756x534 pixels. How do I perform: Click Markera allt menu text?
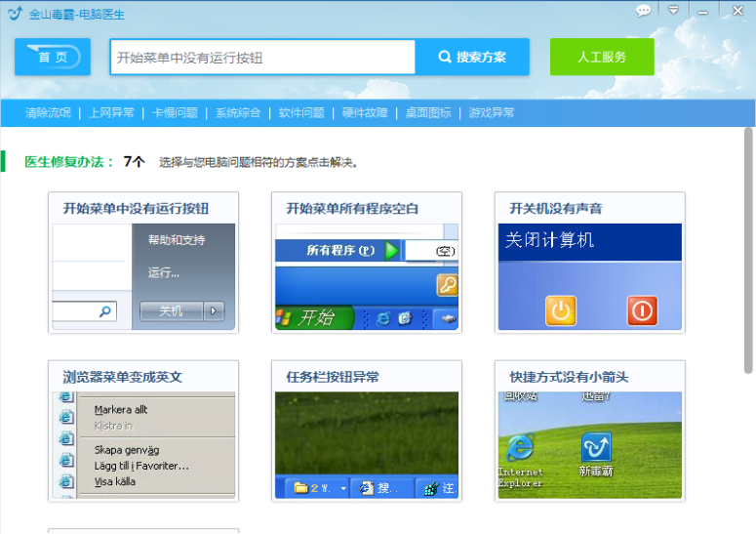[x=121, y=410]
